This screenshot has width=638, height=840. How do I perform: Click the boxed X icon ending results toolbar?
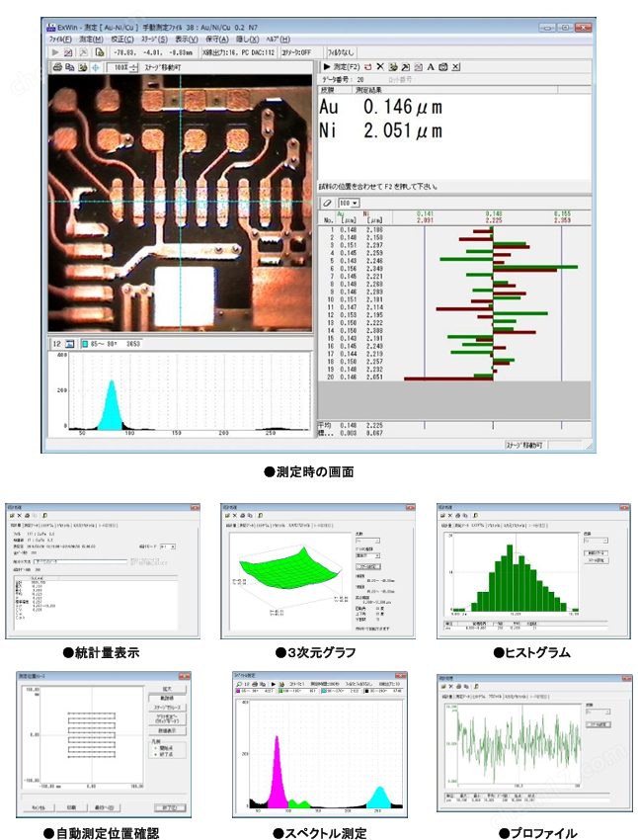pyautogui.click(x=455, y=67)
